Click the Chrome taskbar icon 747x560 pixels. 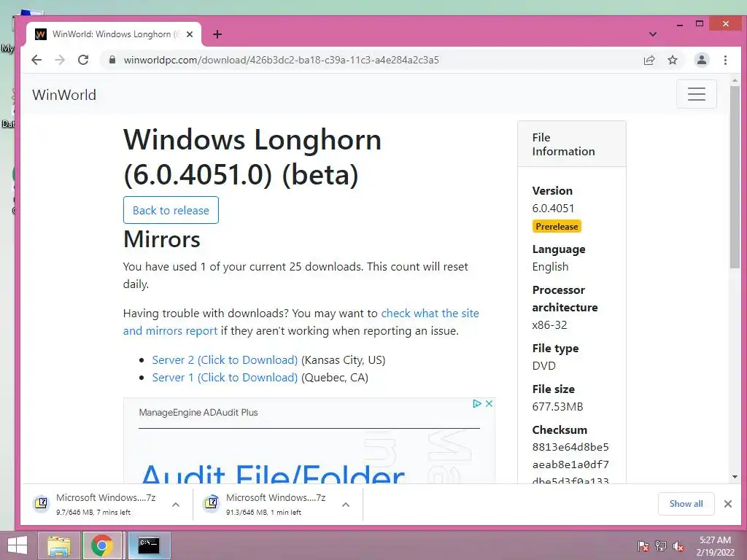pos(102,545)
